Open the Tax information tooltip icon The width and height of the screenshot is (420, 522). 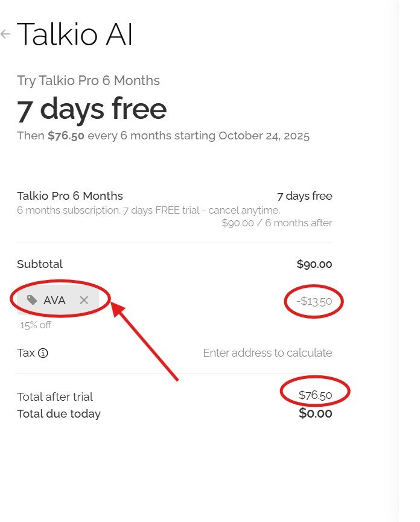coord(44,353)
